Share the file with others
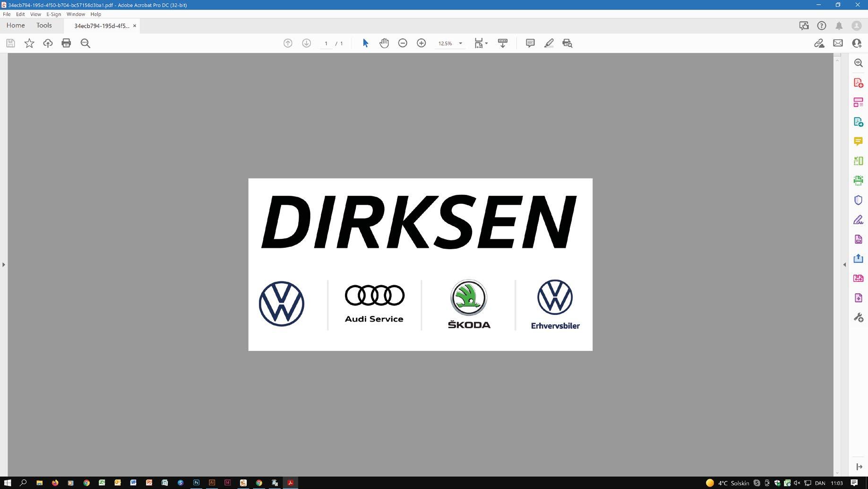 (857, 43)
